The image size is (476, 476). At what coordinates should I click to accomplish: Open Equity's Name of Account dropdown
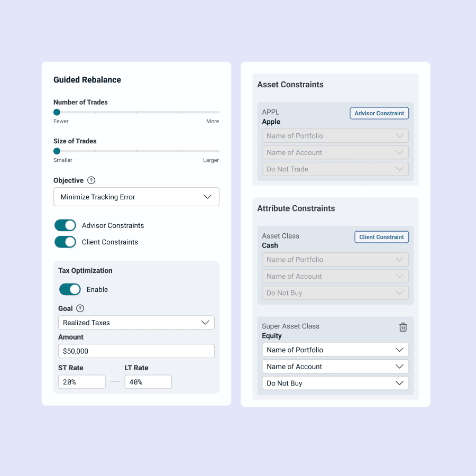(x=335, y=367)
